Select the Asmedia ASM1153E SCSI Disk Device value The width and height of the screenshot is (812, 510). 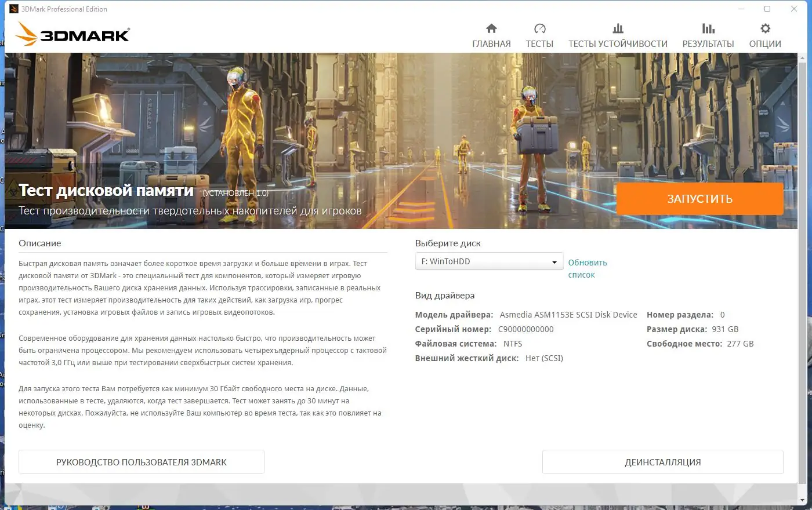pos(568,315)
